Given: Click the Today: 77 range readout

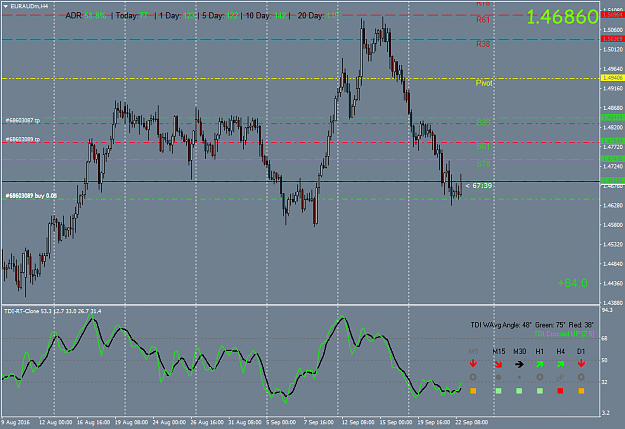Looking at the screenshot, I should point(132,16).
